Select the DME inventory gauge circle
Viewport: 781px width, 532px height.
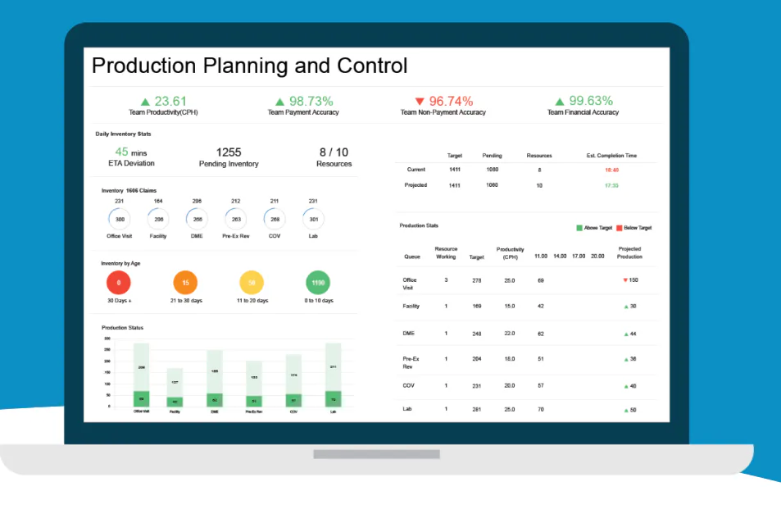pos(198,219)
